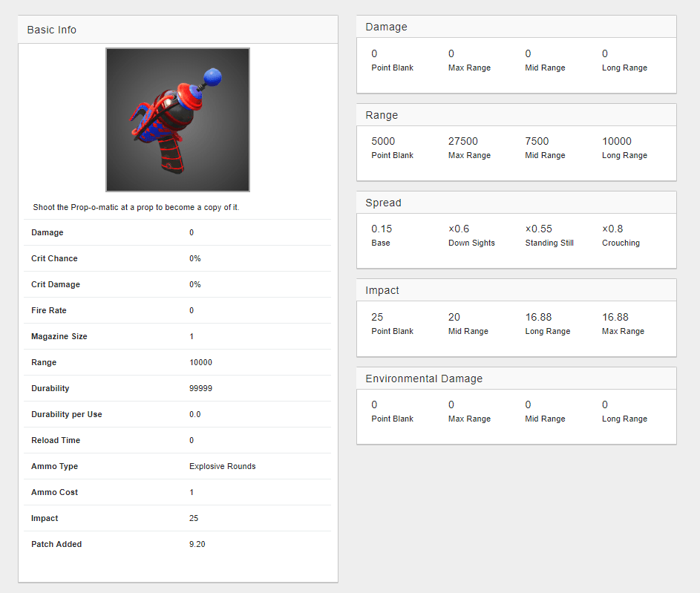The image size is (700, 593).
Task: Select the Durability per Use label
Action: tap(67, 414)
